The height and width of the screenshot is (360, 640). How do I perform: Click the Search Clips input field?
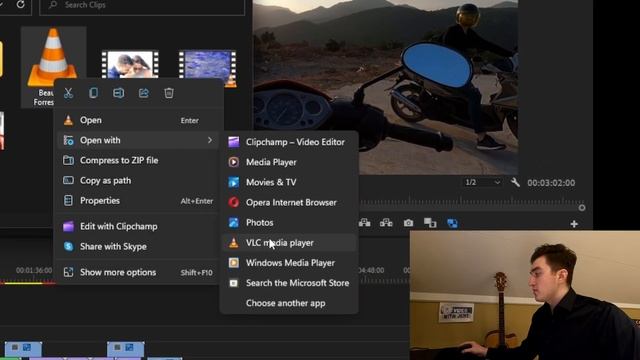142,6
